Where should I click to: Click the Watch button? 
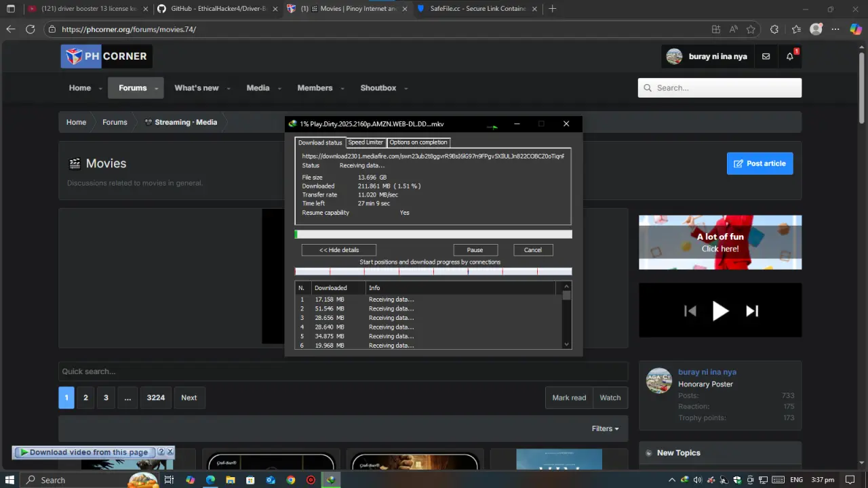[610, 398]
